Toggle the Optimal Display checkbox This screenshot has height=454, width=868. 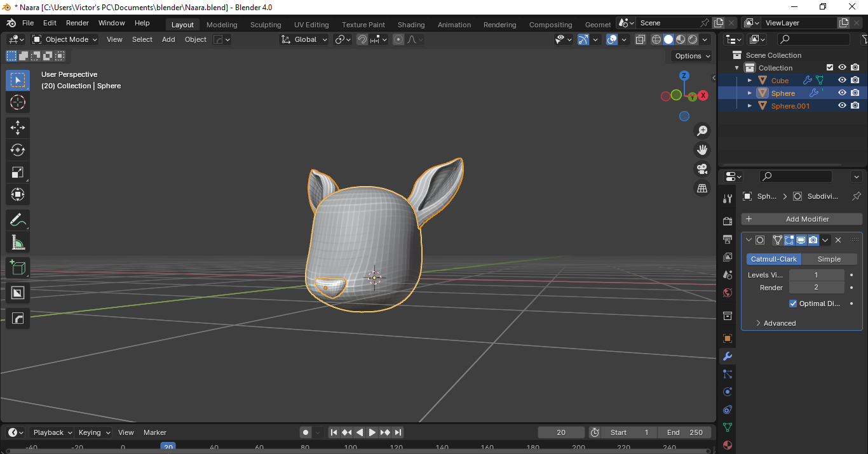pyautogui.click(x=793, y=304)
